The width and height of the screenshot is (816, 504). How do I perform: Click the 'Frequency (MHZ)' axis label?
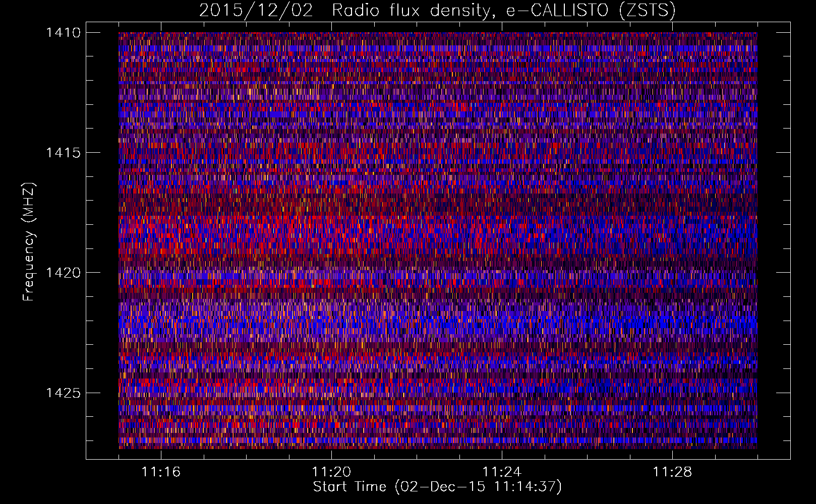[29, 241]
